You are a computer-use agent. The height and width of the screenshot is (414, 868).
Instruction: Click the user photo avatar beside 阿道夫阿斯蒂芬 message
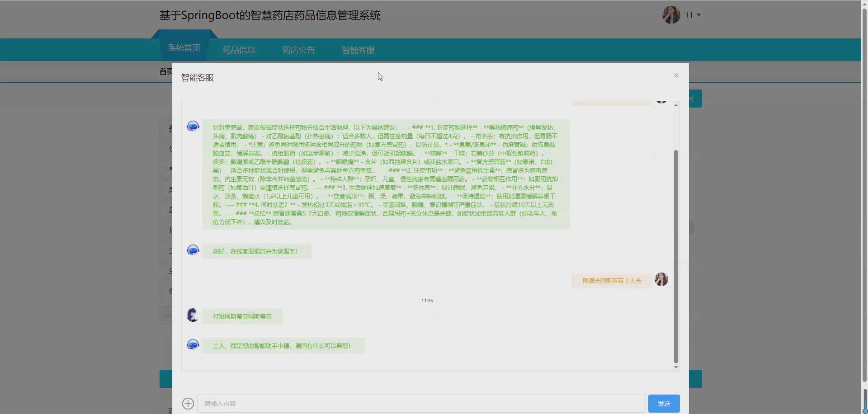661,279
